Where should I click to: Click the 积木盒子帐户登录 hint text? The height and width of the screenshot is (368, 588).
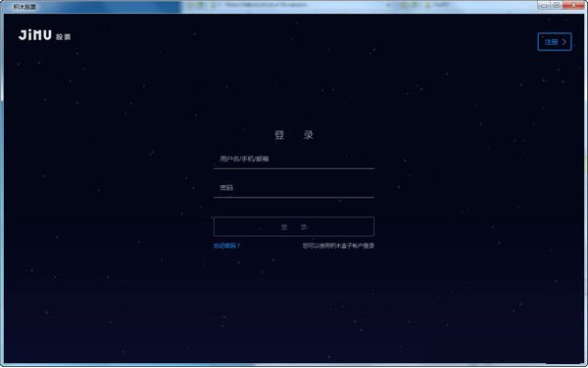tap(338, 246)
